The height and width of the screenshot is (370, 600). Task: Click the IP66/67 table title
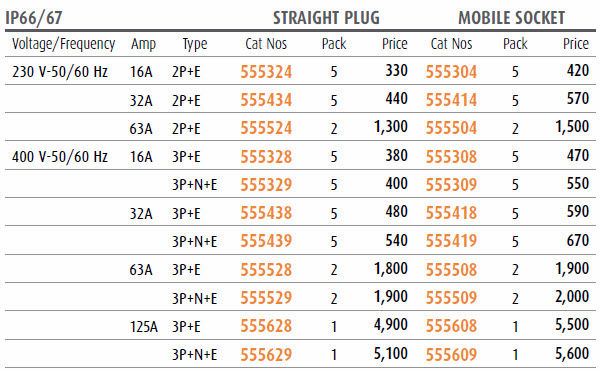[x=34, y=18]
